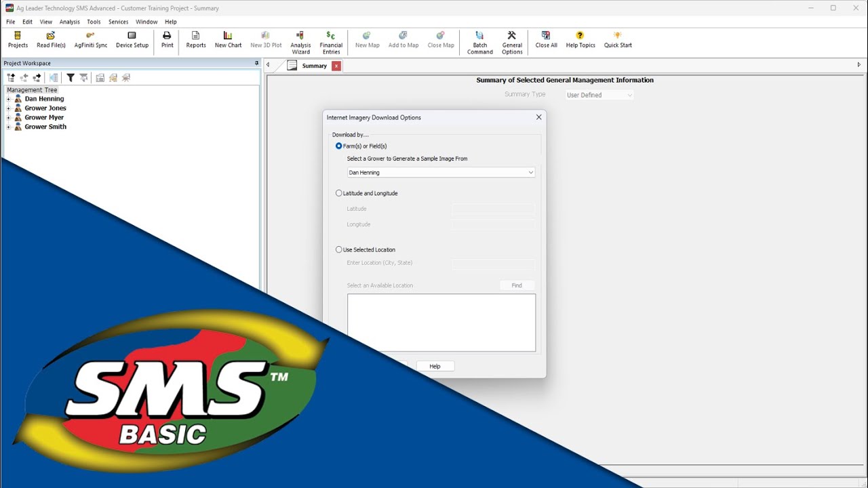Click the Close All toolbar icon
The width and height of the screenshot is (868, 488).
(546, 40)
